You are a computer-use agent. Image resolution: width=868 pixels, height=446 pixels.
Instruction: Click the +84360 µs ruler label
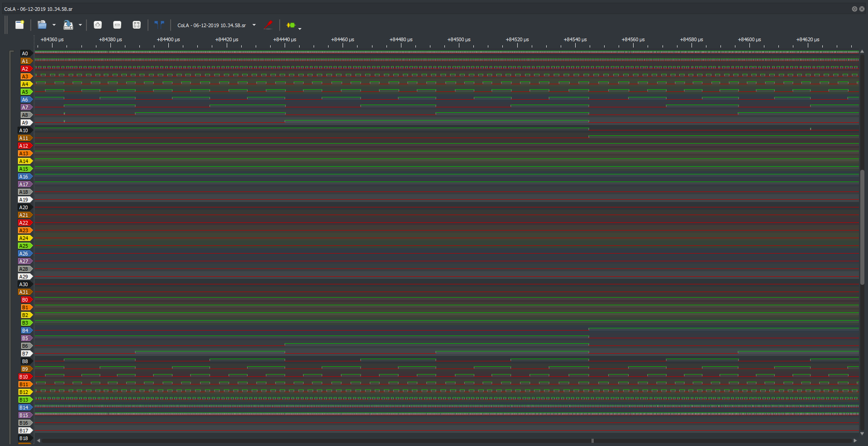(52, 39)
